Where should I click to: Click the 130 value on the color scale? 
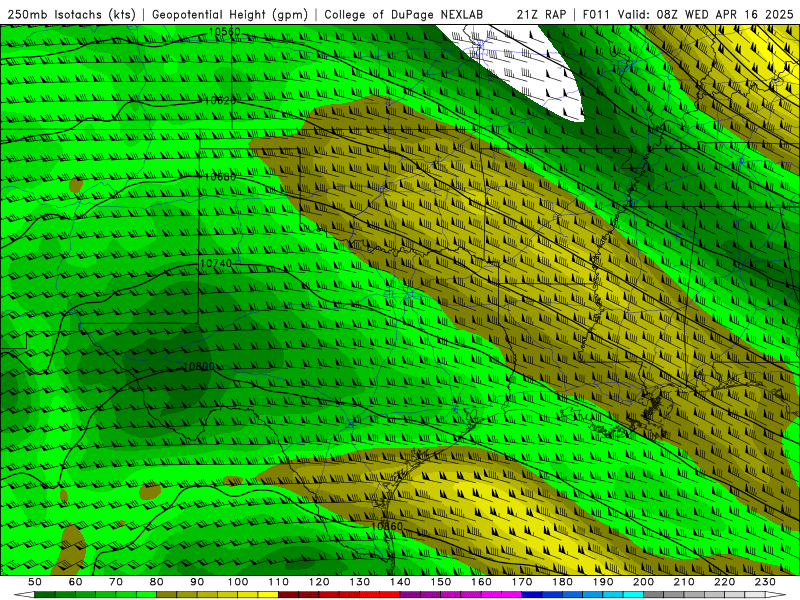(x=360, y=582)
